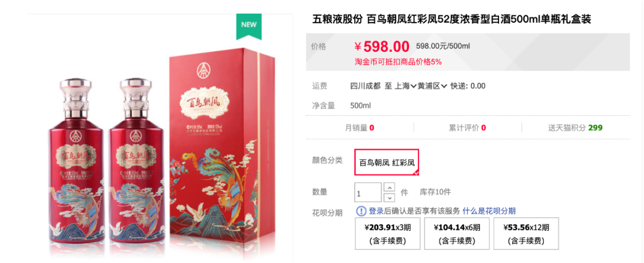Click the red gift box product image
Viewport: 644px width, 263px height.
[222, 150]
